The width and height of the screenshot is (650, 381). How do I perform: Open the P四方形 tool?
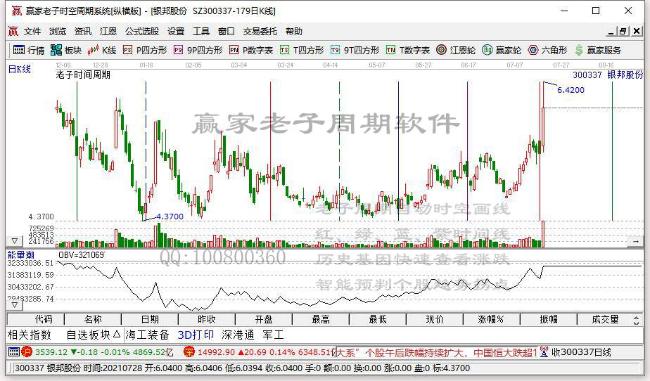[145, 50]
